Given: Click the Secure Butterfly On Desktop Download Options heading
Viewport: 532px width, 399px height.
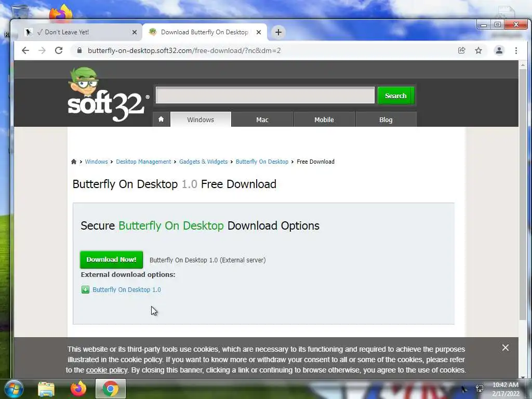Looking at the screenshot, I should tap(200, 225).
